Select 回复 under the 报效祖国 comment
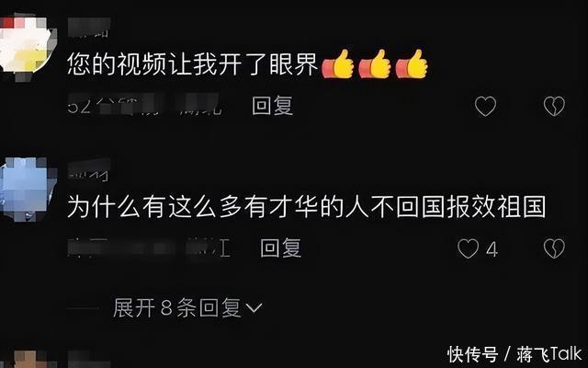The height and width of the screenshot is (368, 588). (281, 247)
